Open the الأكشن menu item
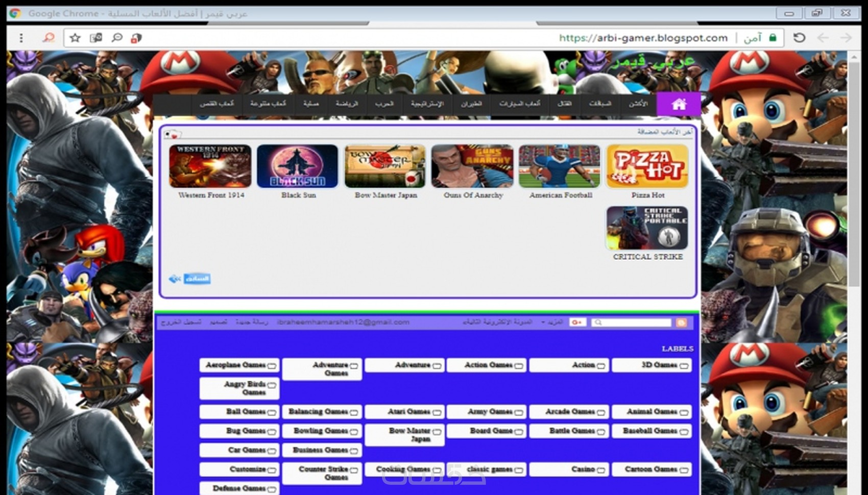Screen dimensions: 868x495 click(638, 104)
